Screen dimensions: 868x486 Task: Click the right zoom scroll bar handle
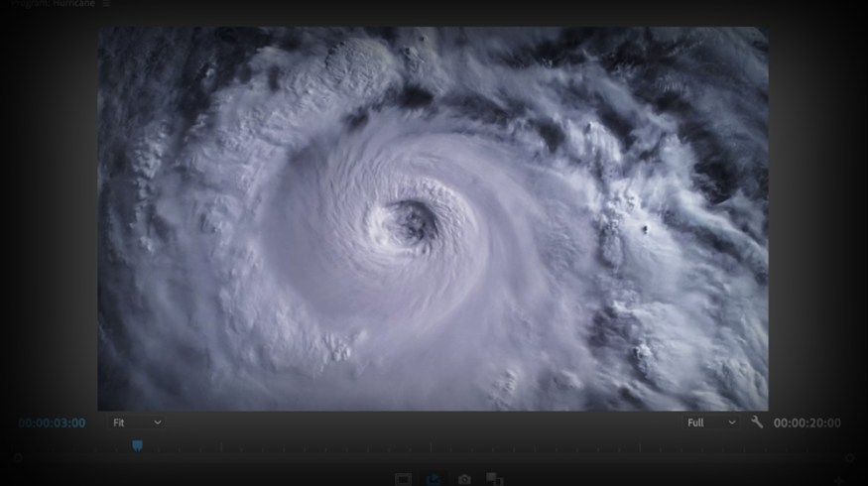click(x=849, y=458)
